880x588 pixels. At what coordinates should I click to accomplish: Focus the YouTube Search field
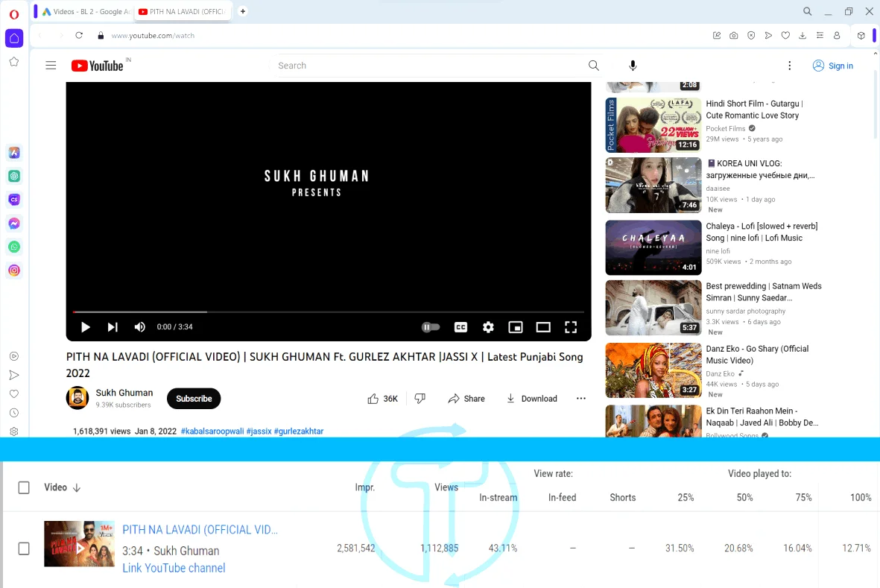coord(429,66)
